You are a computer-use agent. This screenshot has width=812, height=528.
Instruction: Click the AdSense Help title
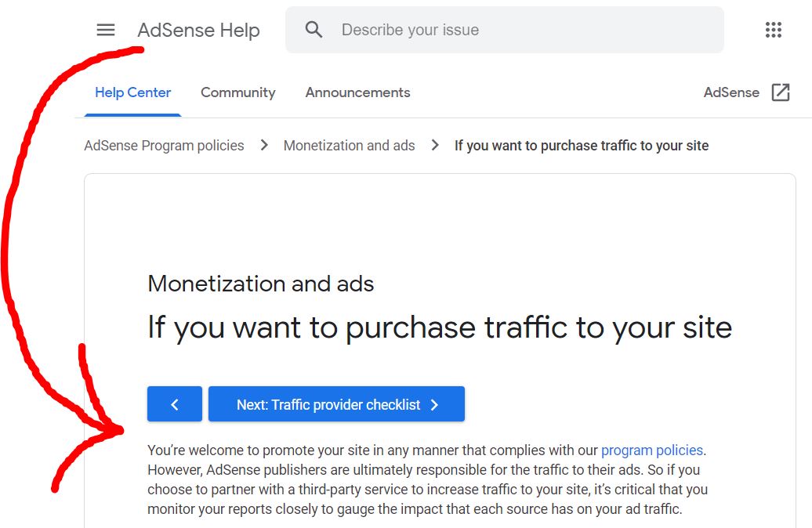click(x=198, y=30)
